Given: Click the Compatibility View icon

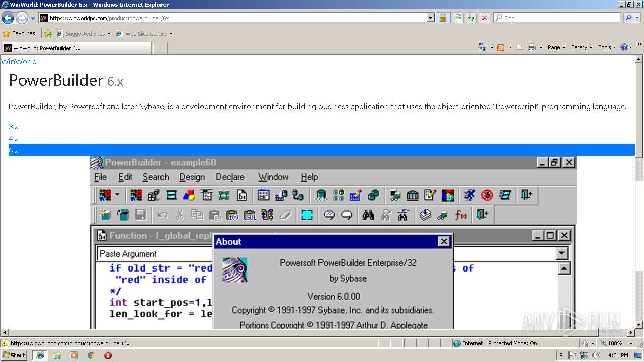Looking at the screenshot, I should point(458,18).
